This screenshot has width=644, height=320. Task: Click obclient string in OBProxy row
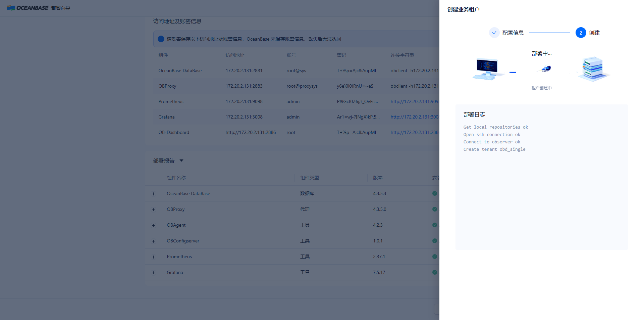pos(415,86)
